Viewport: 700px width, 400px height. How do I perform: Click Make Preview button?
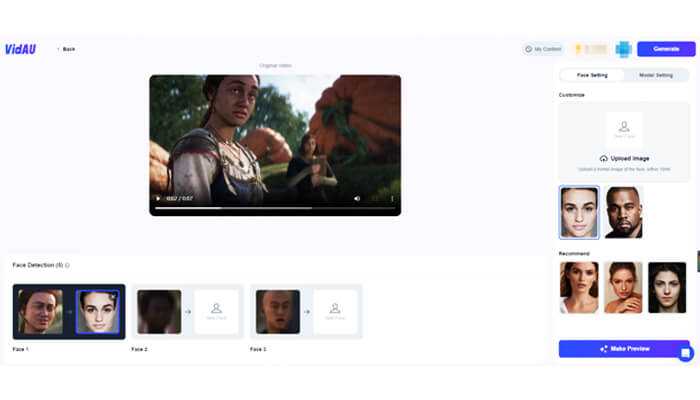coord(624,348)
